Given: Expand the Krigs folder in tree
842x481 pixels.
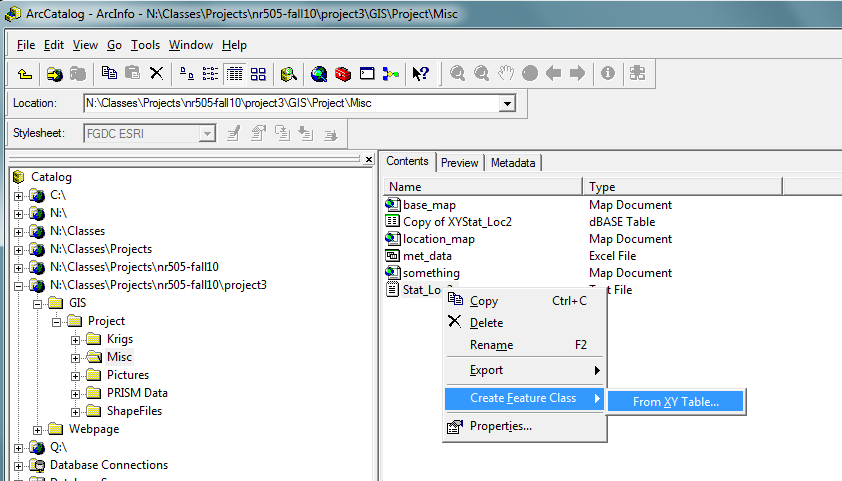Looking at the screenshot, I should [76, 339].
